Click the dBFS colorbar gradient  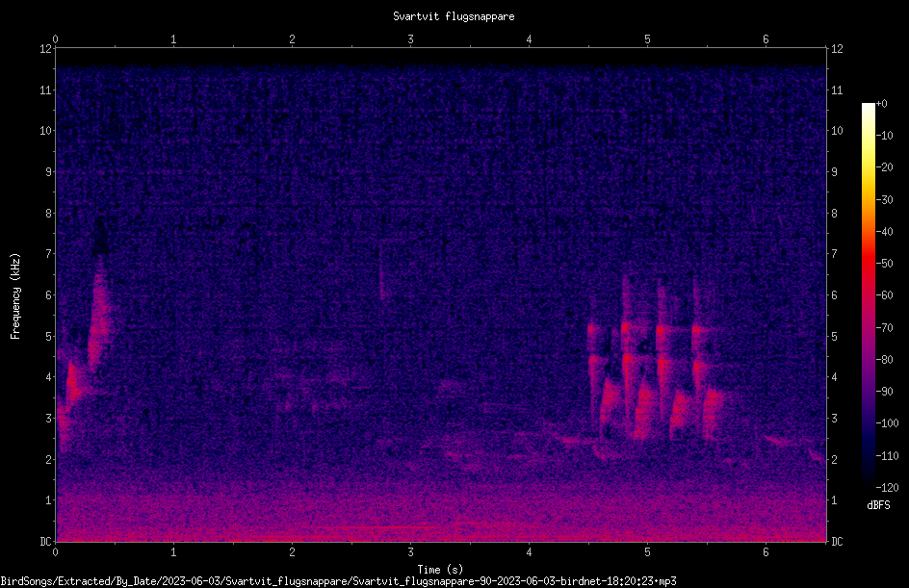tap(868, 294)
